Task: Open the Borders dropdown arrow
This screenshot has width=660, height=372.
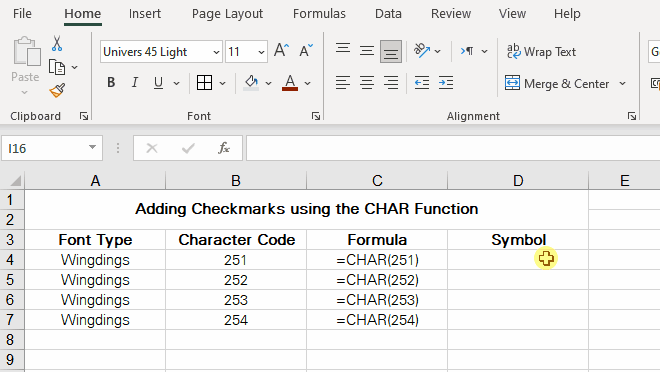Action: 223,83
